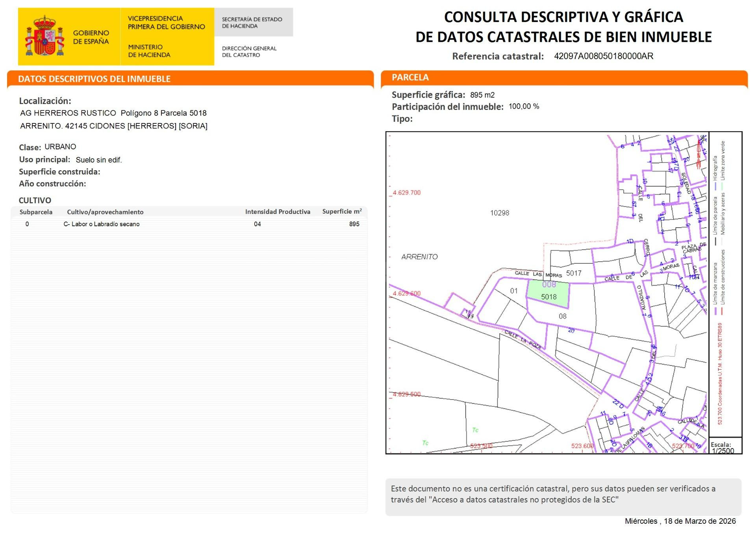Click the 'Superficie m²' column header
The height and width of the screenshot is (534, 756).
pyautogui.click(x=342, y=212)
